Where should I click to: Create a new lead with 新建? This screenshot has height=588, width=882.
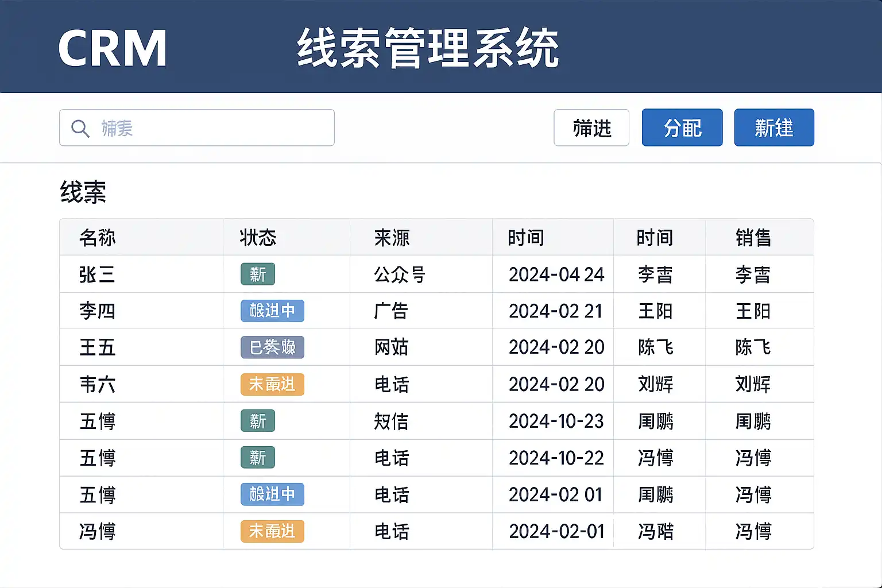pos(773,128)
